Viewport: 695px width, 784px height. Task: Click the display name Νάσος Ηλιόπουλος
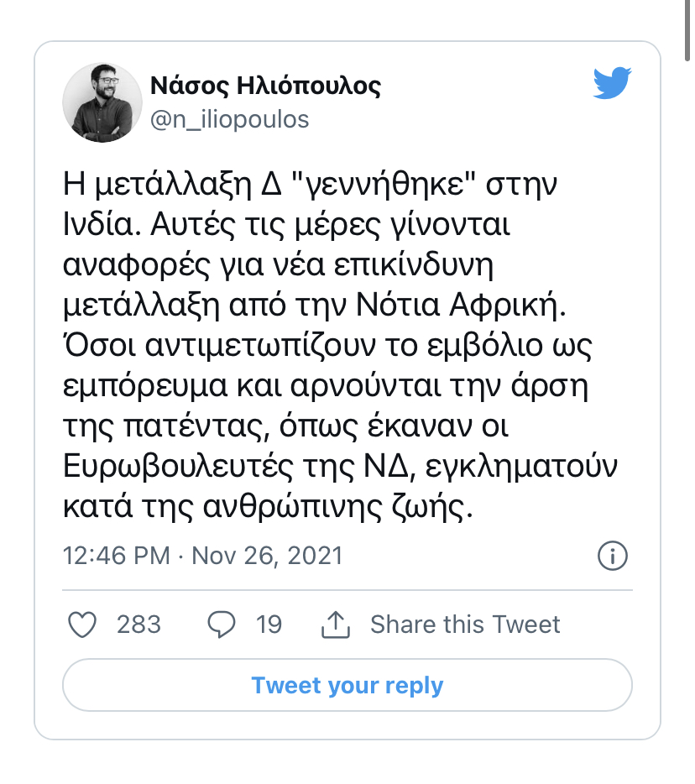click(265, 85)
